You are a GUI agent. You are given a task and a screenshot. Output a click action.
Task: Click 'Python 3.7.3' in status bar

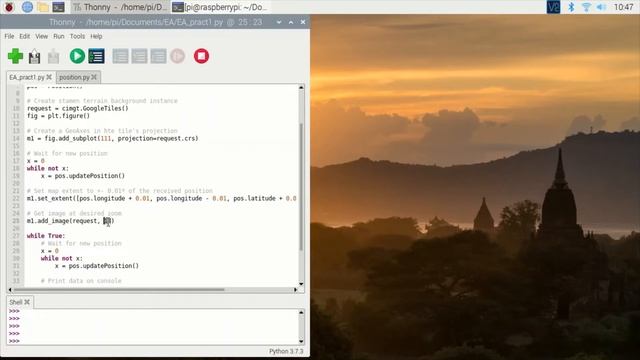(x=286, y=351)
